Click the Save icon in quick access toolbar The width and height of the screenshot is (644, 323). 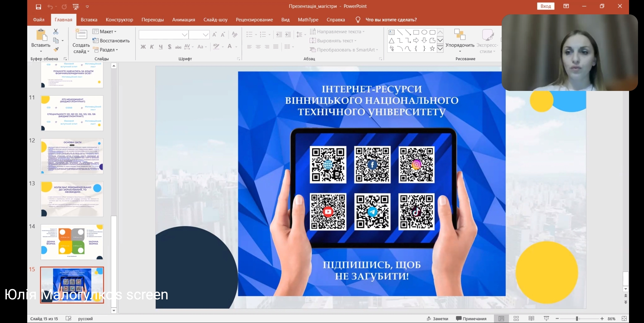pos(38,7)
